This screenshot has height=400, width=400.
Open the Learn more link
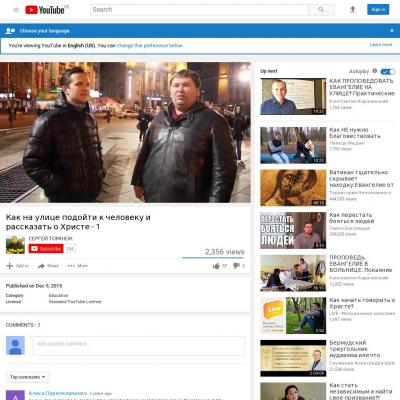coord(381,45)
